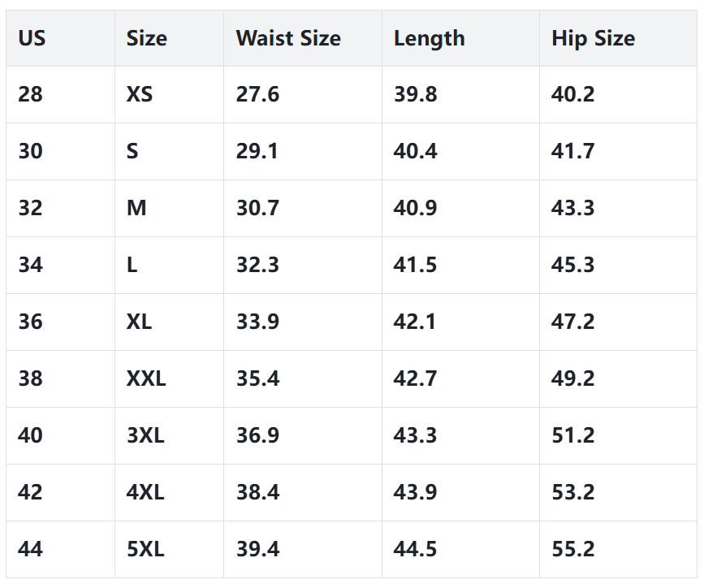The height and width of the screenshot is (588, 704).
Task: Click hip value 55.2
Action: (x=572, y=550)
